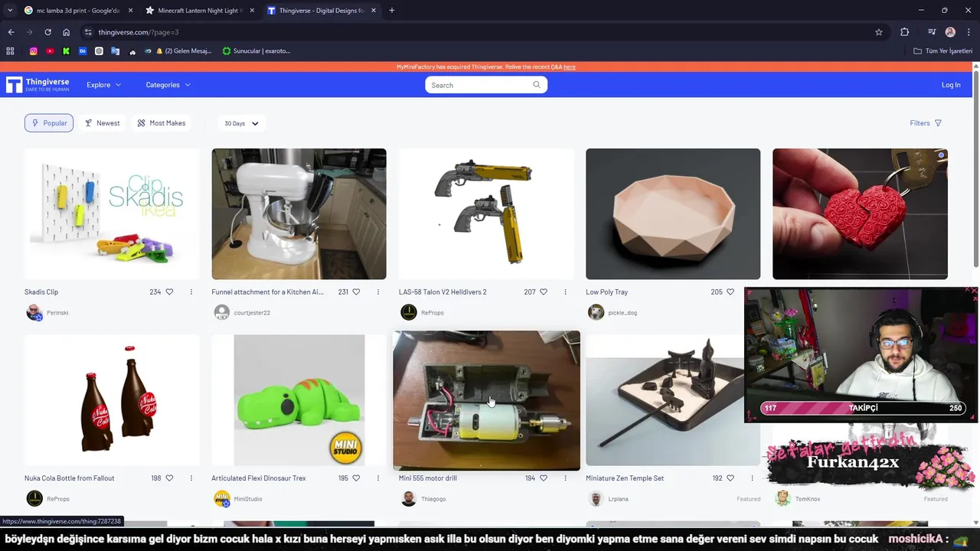
Task: Like the Funnel attachment design
Action: point(356,292)
